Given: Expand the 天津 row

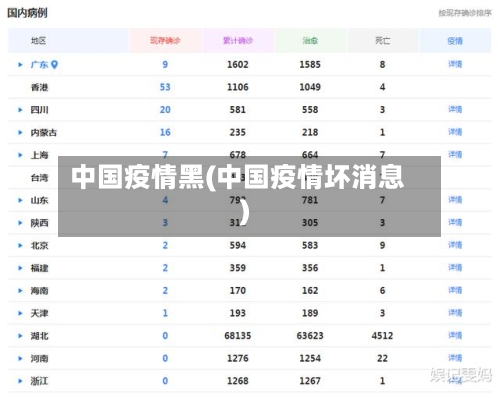Looking at the screenshot, I should 20,313.
